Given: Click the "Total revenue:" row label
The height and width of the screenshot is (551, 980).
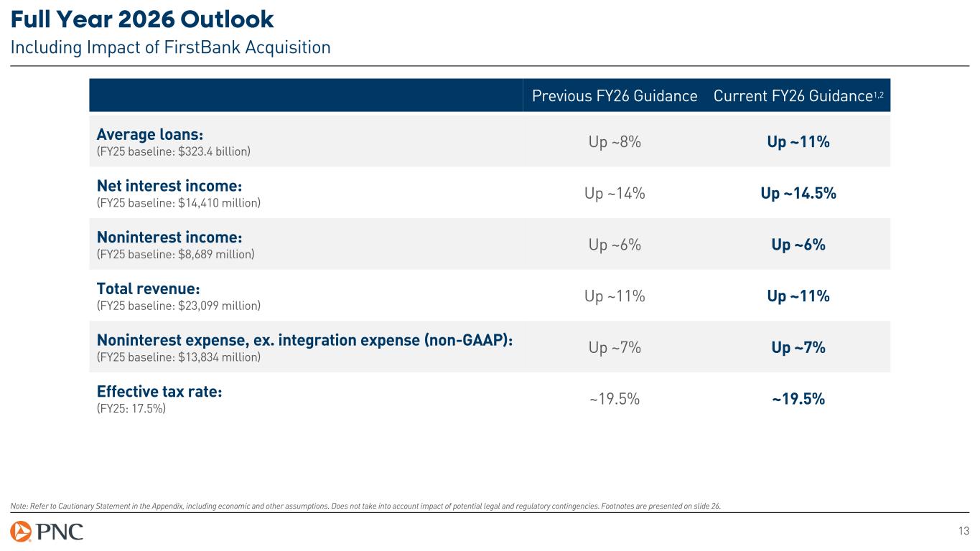Looking at the screenshot, I should pos(147,289).
